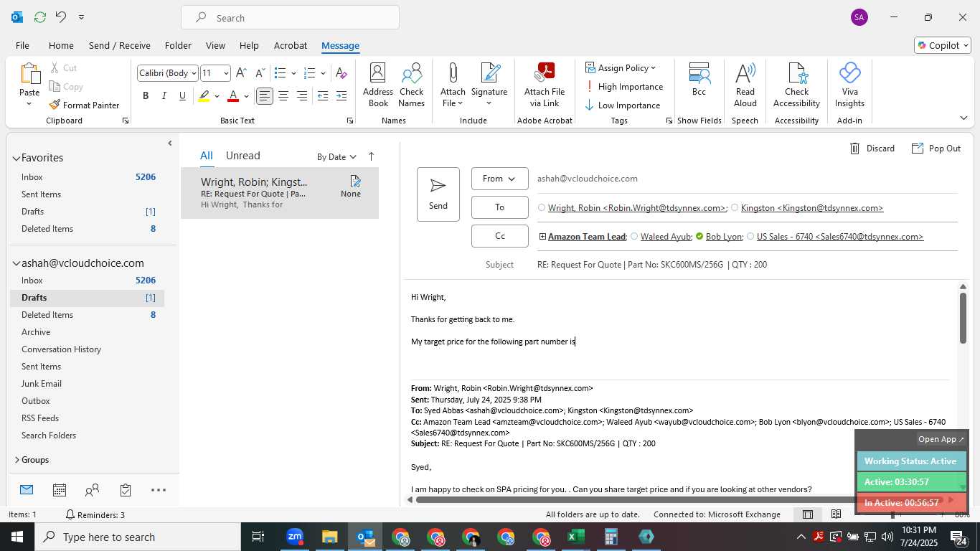
Task: Switch to View tab
Action: pyautogui.click(x=215, y=45)
